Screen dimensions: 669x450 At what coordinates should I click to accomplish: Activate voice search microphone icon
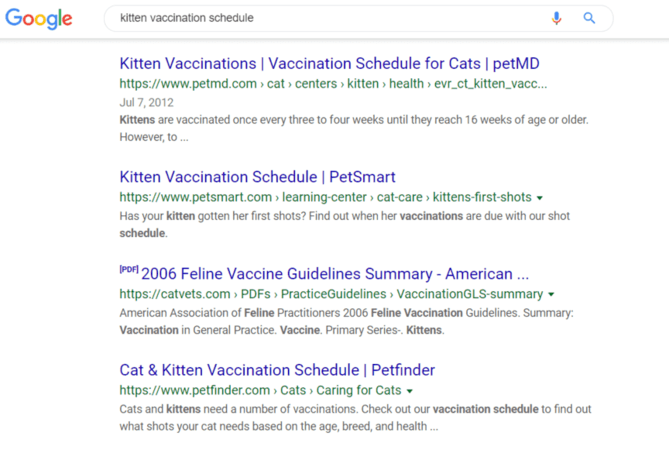pos(557,18)
